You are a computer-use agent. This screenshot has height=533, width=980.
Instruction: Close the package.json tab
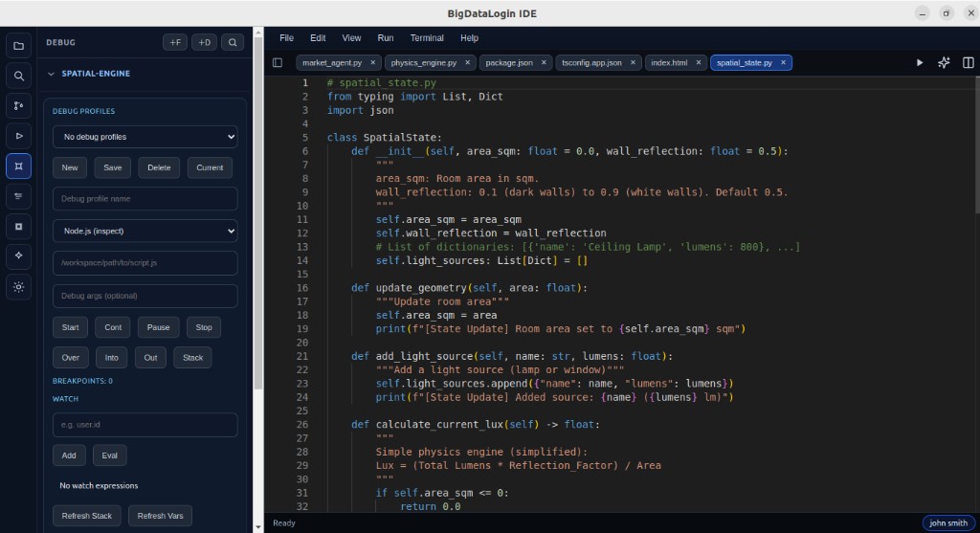click(x=544, y=62)
